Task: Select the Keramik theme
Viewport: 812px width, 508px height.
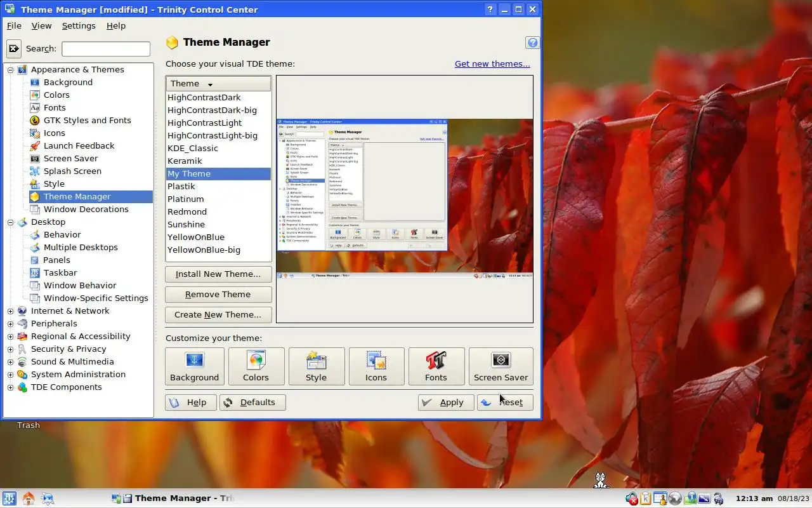Action: 218,161
